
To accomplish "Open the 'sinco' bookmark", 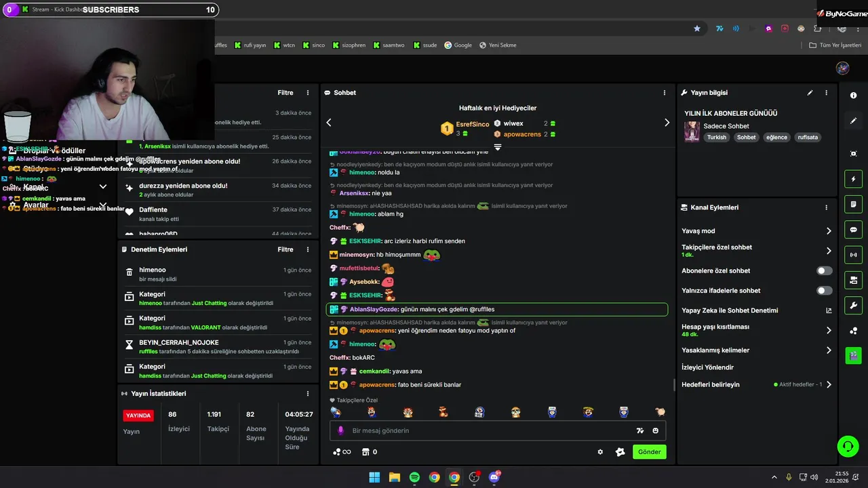I will (x=313, y=45).
